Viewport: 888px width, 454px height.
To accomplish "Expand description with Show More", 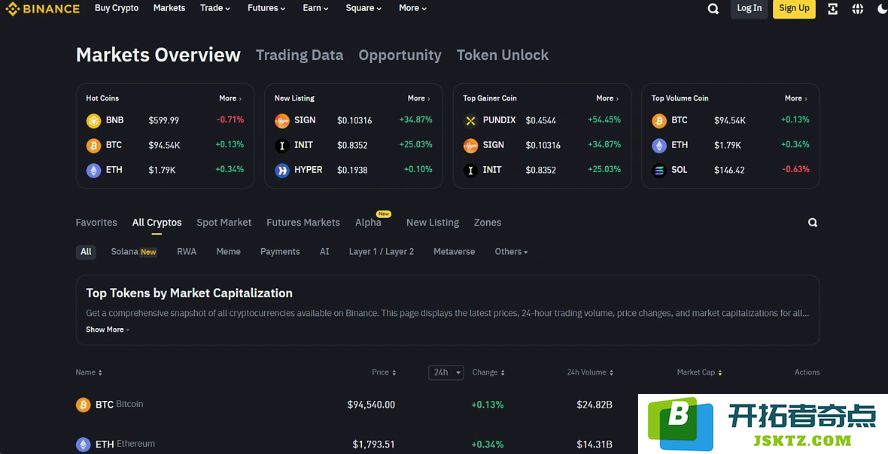I will [x=108, y=329].
